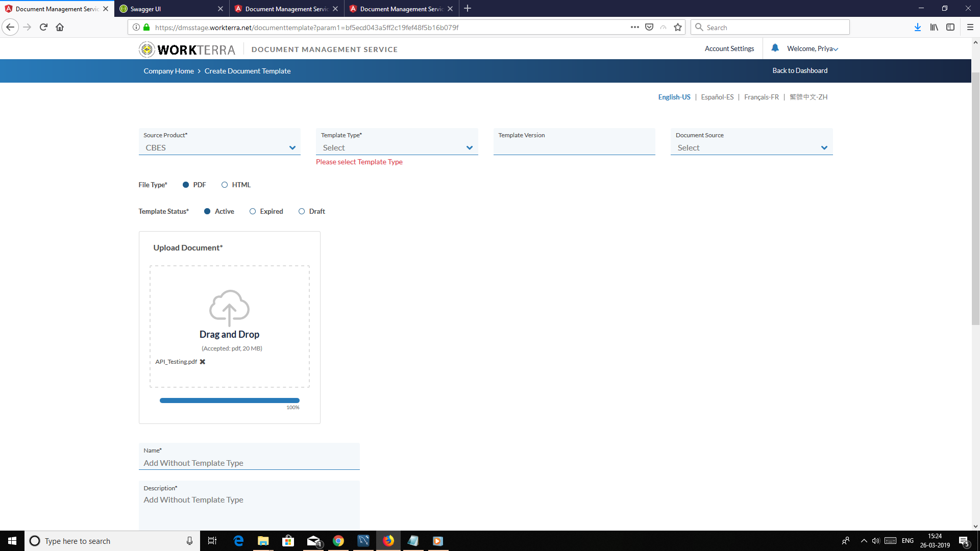
Task: Click the cloud upload icon
Action: pos(229,308)
